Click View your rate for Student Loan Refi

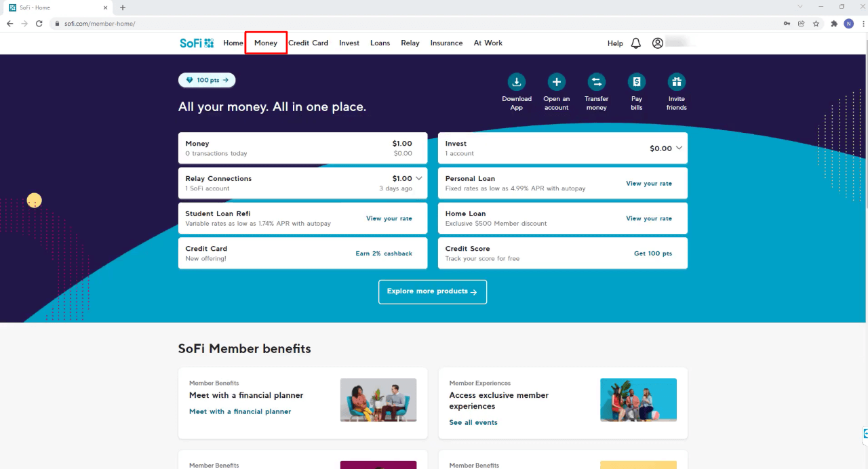[389, 219]
